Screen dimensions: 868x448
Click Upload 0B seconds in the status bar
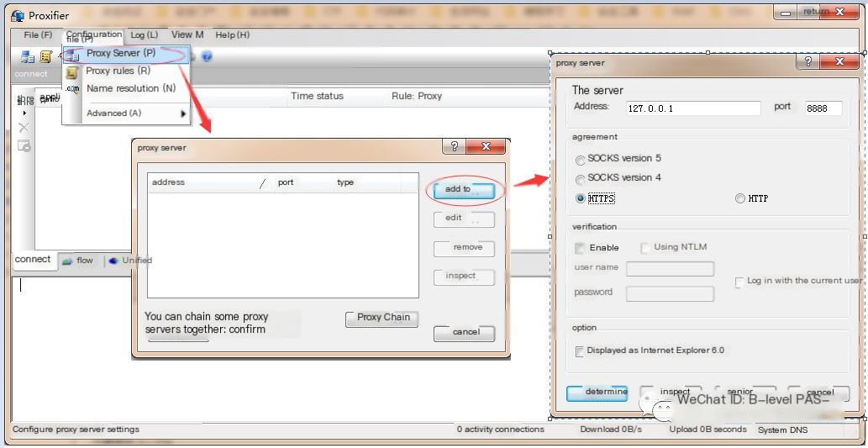coord(708,430)
